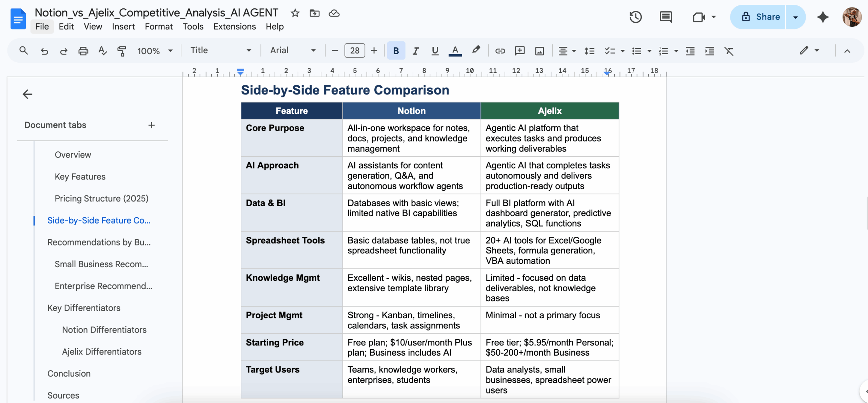868x403 pixels.
Task: Click the paint format roller icon
Action: (x=122, y=51)
